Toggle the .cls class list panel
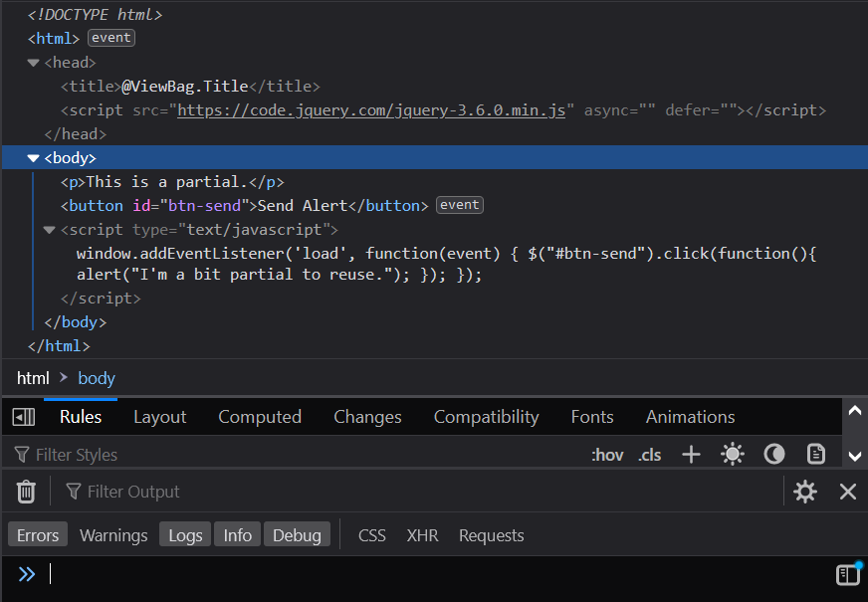This screenshot has width=868, height=602. (649, 455)
